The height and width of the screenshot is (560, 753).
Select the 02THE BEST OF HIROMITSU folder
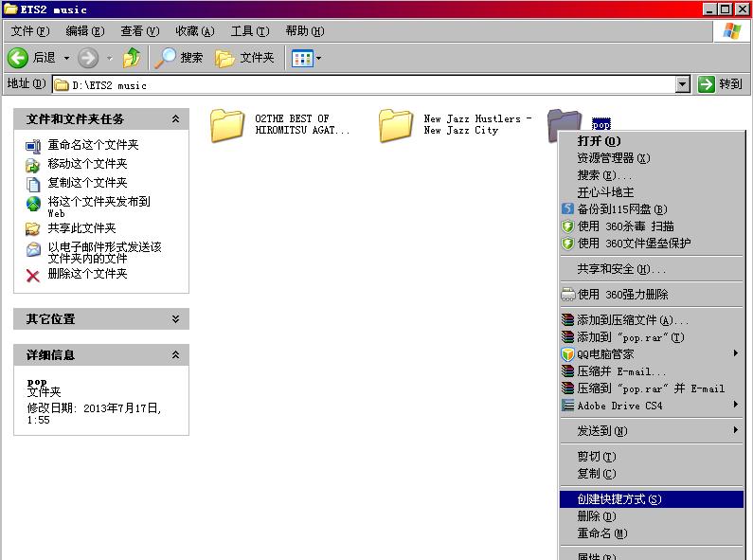tap(227, 125)
